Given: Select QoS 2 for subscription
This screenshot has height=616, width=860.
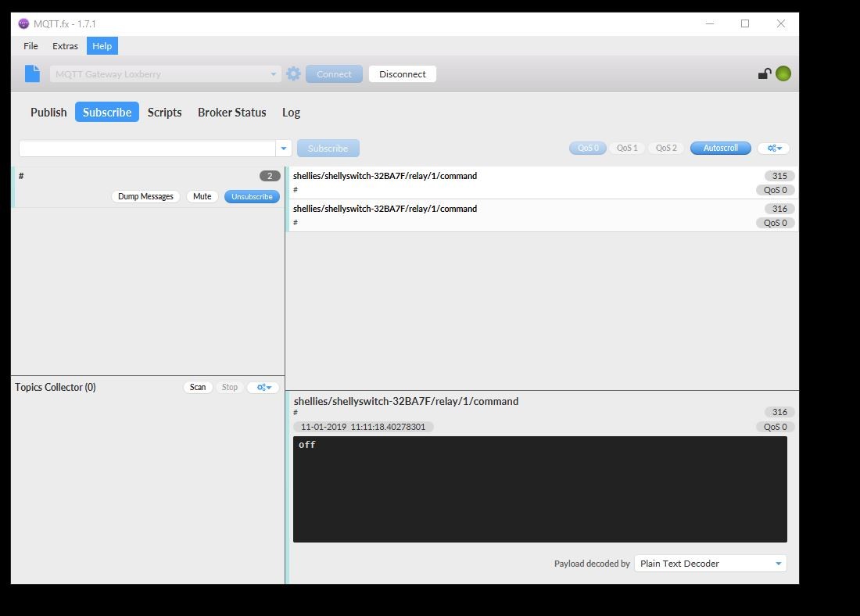Looking at the screenshot, I should 666,148.
